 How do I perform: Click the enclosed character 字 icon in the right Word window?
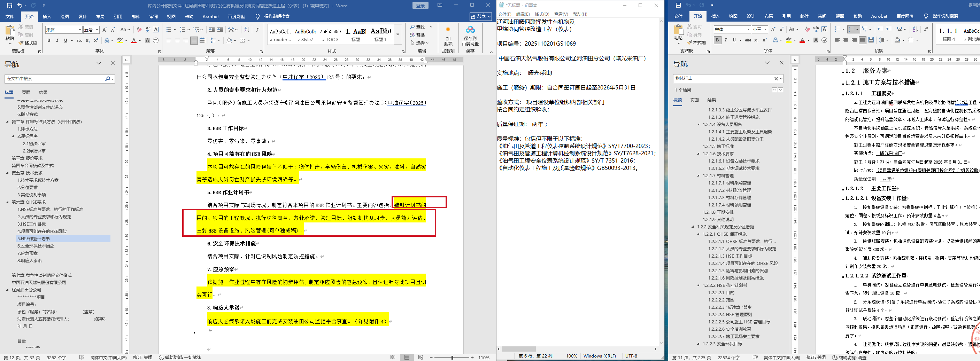pos(824,40)
